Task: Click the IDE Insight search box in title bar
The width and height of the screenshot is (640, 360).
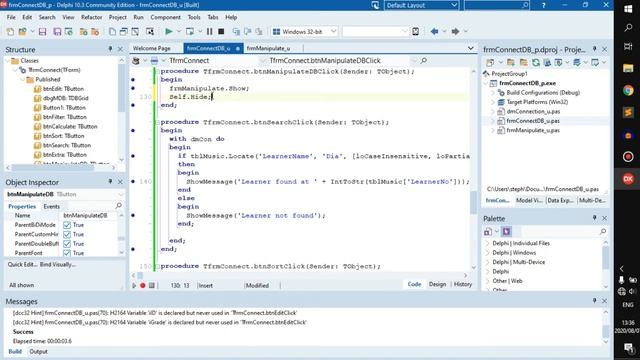Action: click(497, 5)
